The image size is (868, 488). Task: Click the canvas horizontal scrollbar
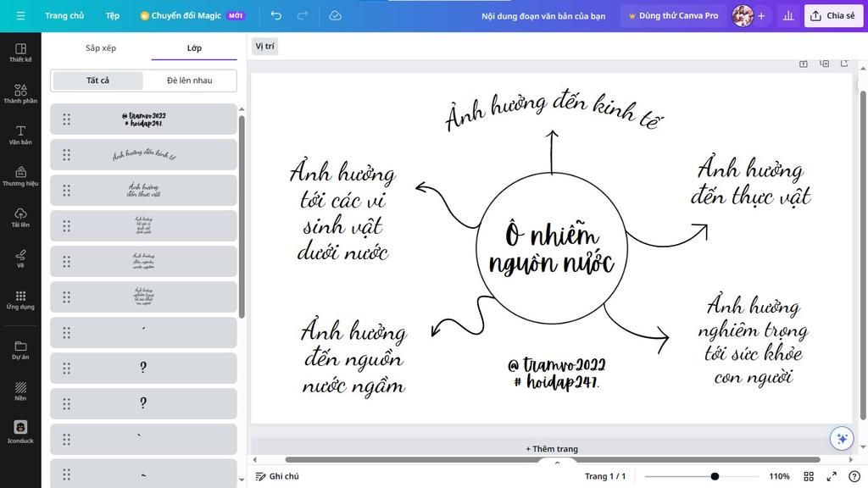point(552,459)
